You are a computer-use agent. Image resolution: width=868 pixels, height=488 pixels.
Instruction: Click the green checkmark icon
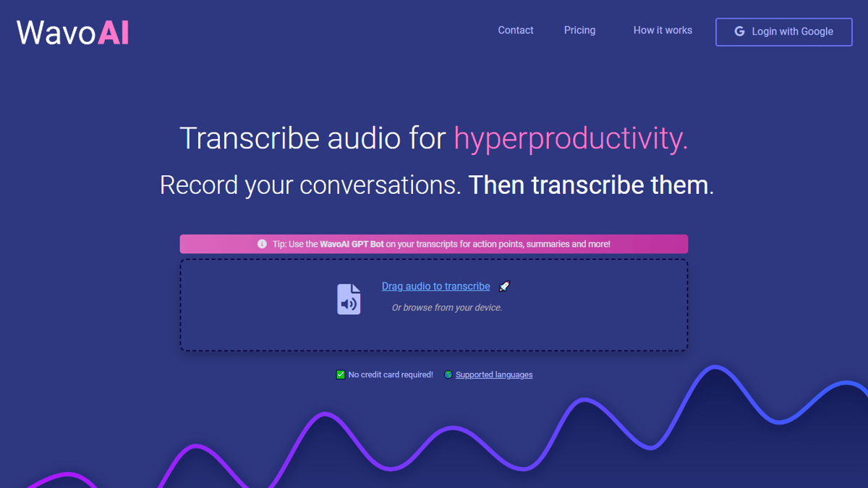click(341, 375)
